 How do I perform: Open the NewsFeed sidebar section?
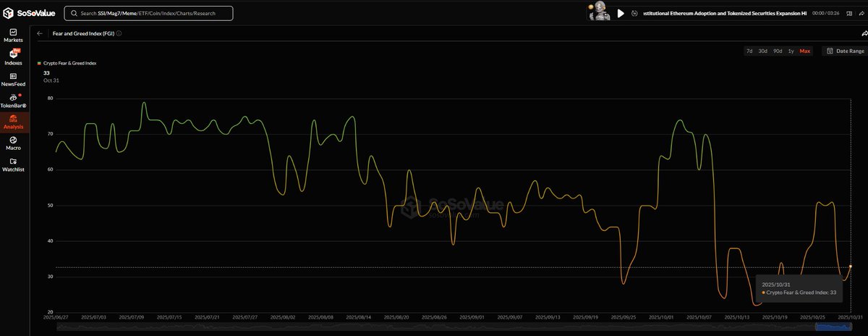tap(14, 79)
